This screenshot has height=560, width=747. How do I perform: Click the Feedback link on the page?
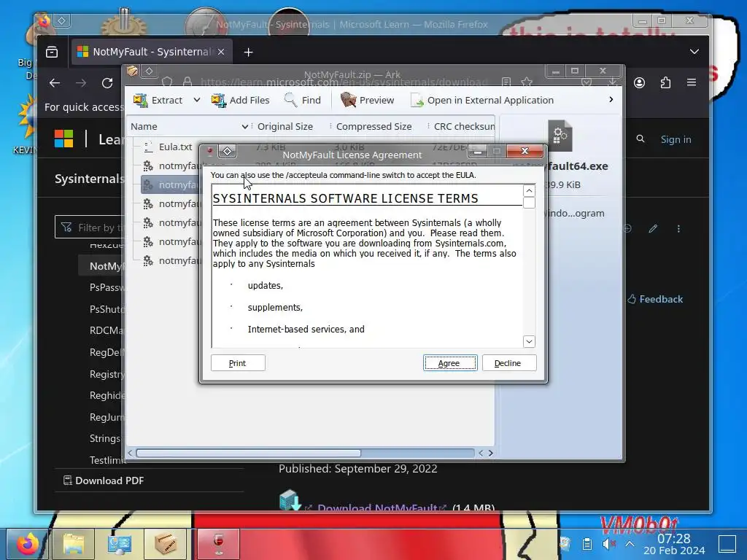(x=655, y=299)
